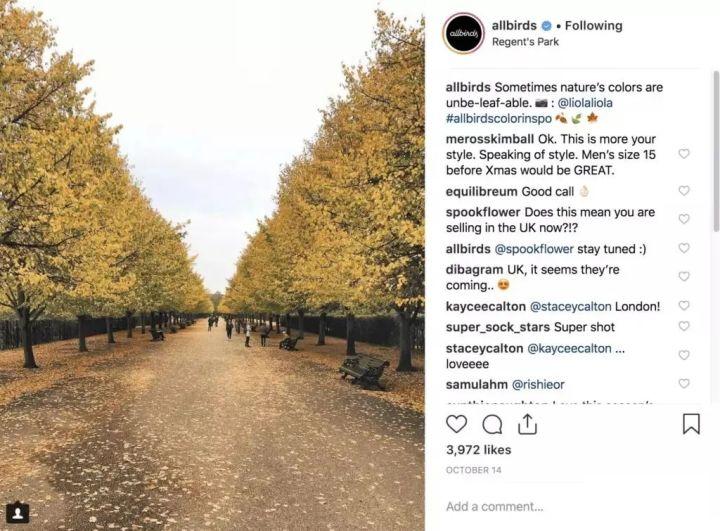720x531 pixels.
Task: Open the @rishieor mention link
Action: 538,384
